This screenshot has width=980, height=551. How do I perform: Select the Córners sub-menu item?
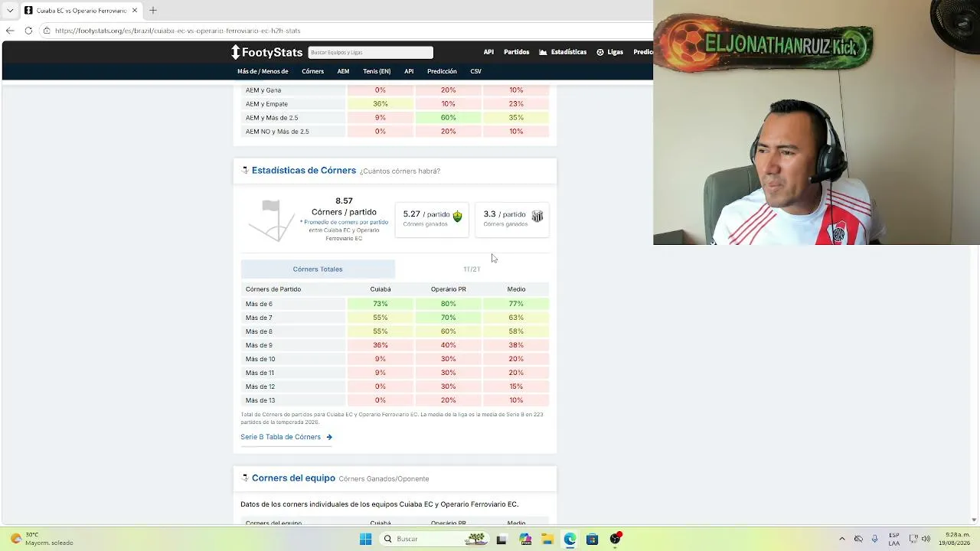(312, 71)
